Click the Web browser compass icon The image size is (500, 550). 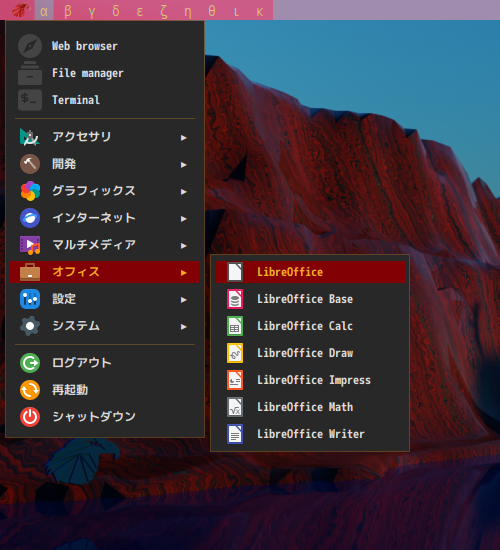coord(30,46)
